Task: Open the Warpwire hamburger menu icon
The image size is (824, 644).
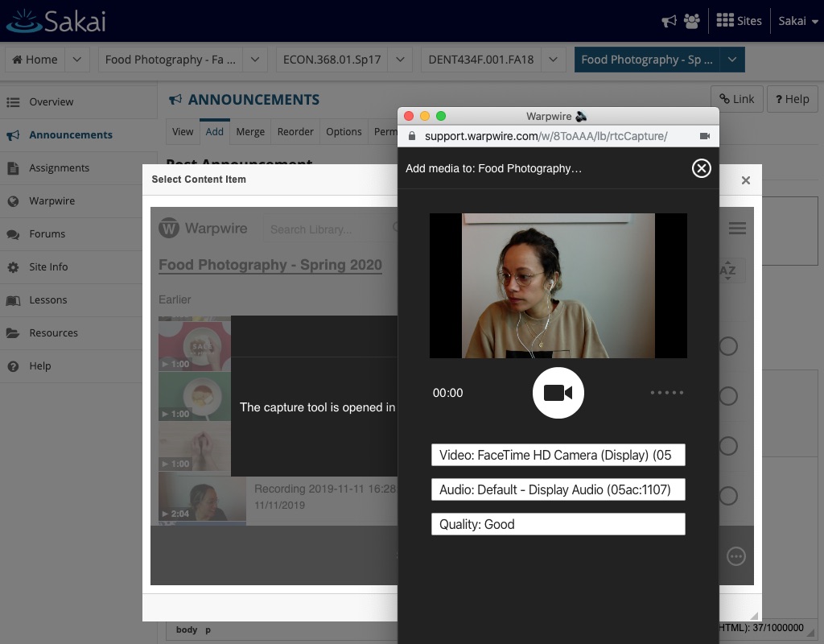Action: pyautogui.click(x=737, y=228)
